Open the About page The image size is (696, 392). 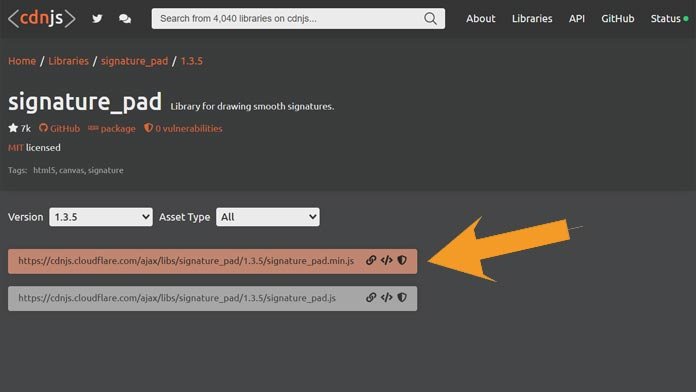pos(480,19)
